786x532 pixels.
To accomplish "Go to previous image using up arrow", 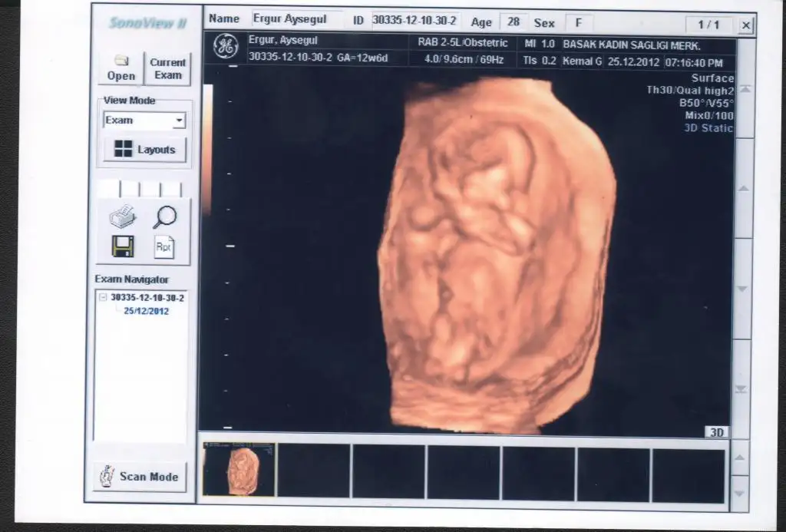I will pyautogui.click(x=742, y=188).
